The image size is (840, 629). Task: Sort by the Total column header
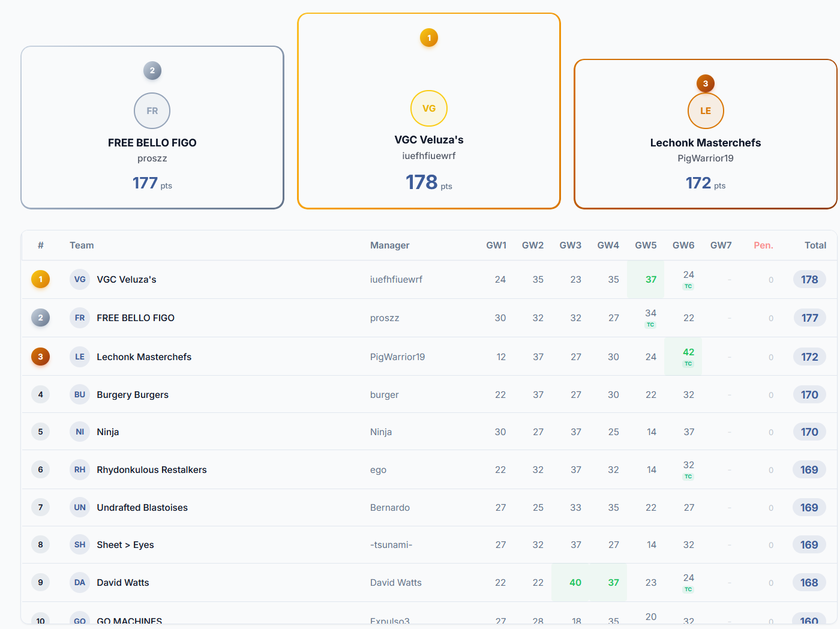815,245
